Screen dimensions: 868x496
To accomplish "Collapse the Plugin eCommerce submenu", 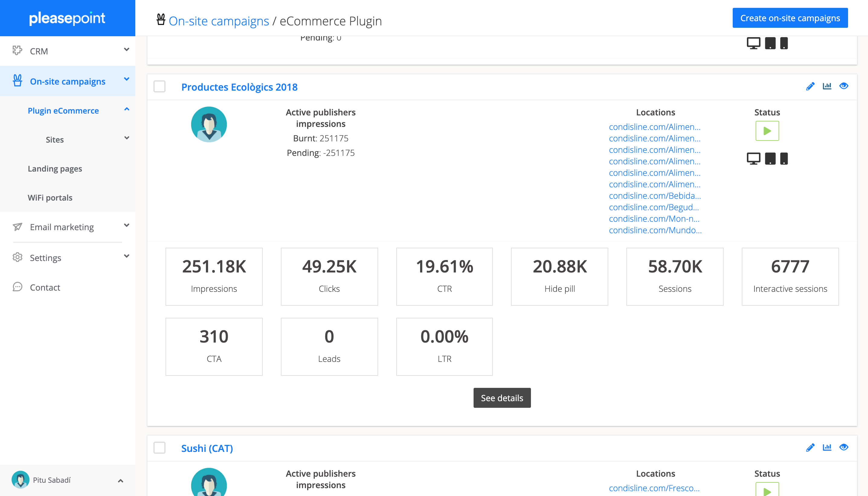I will coord(126,110).
